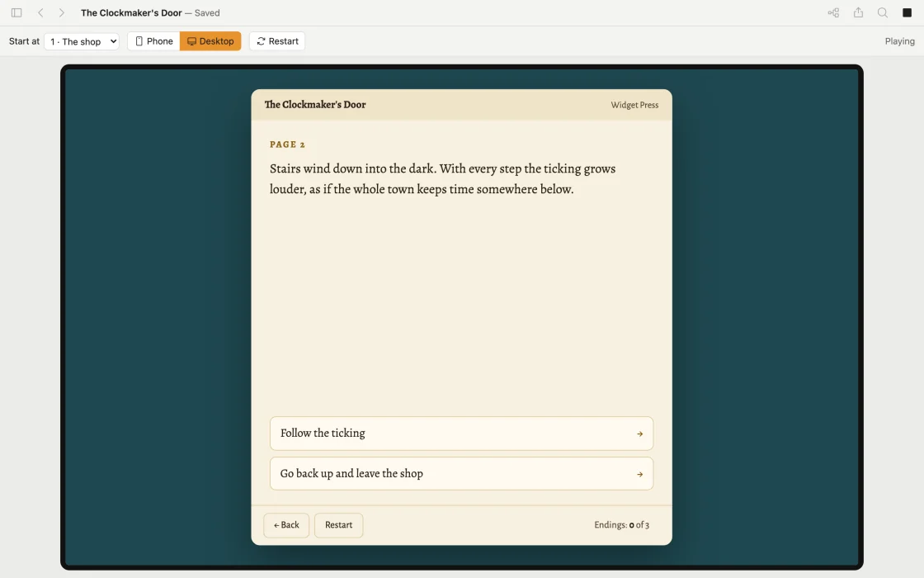Restart preview from the toolbar
Image resolution: width=924 pixels, height=578 pixels.
[x=277, y=41]
